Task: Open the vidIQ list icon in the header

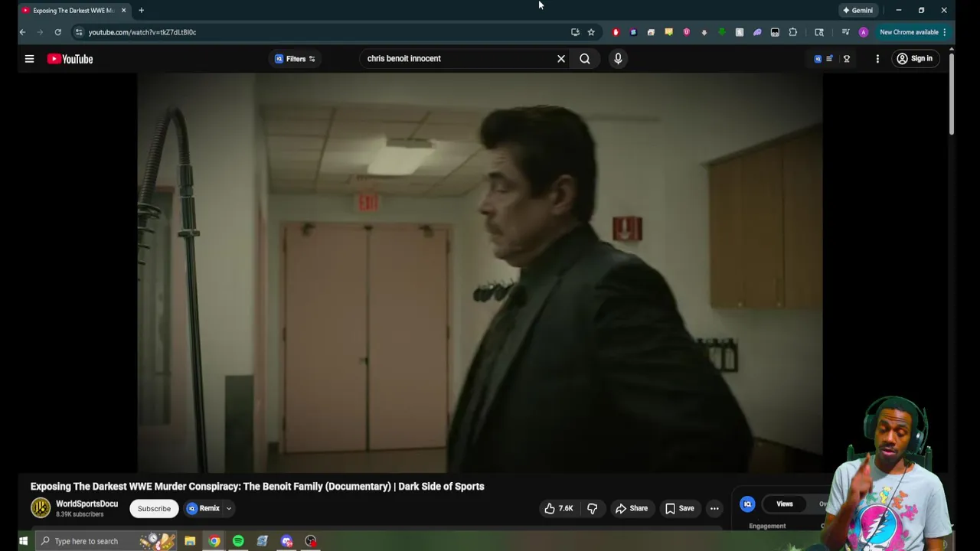Action: click(x=829, y=59)
